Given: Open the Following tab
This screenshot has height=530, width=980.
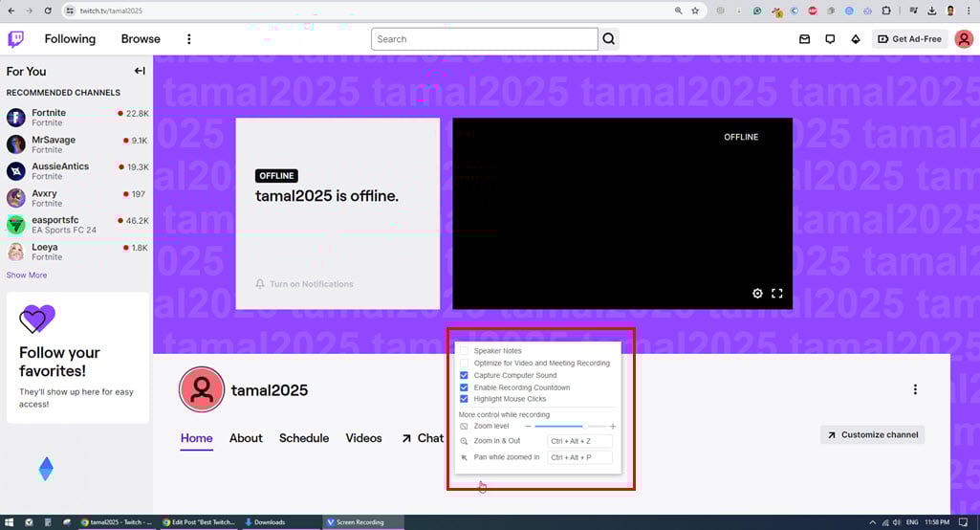Looking at the screenshot, I should (70, 39).
